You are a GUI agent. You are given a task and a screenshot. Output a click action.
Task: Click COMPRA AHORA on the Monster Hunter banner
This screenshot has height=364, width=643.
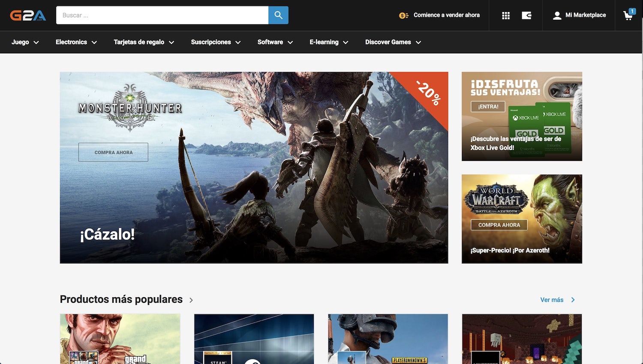click(x=113, y=152)
